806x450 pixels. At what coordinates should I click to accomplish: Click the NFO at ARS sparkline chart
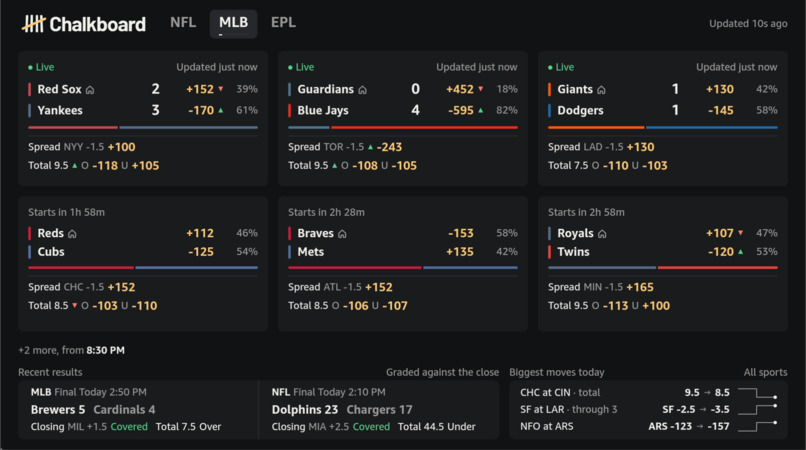click(x=758, y=426)
